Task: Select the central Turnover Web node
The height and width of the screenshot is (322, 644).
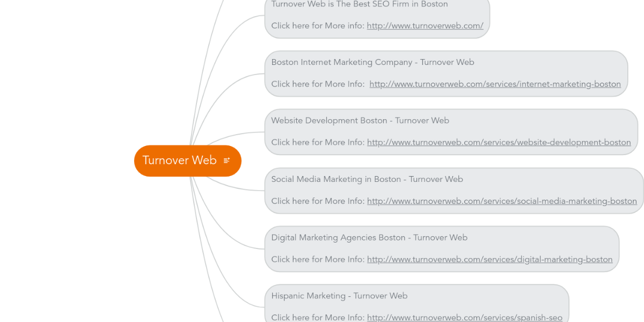Action: [x=188, y=160]
